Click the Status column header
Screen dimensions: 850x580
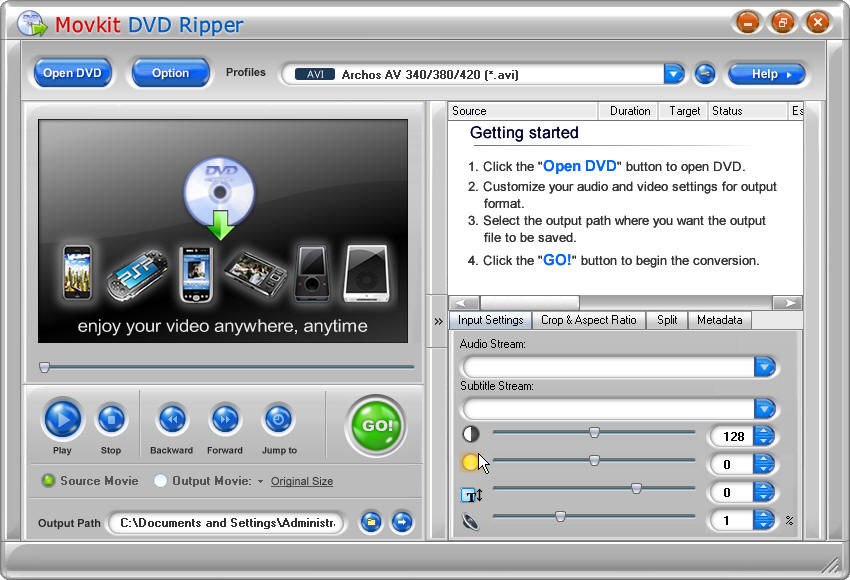(748, 111)
